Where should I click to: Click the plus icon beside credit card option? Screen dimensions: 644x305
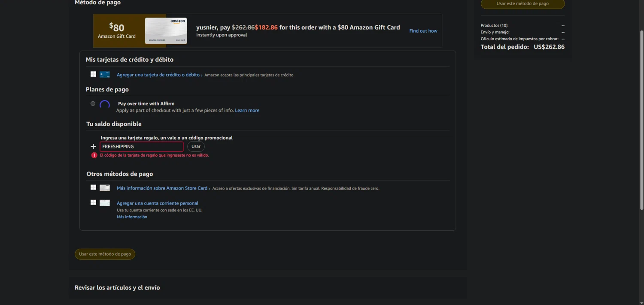point(93,74)
